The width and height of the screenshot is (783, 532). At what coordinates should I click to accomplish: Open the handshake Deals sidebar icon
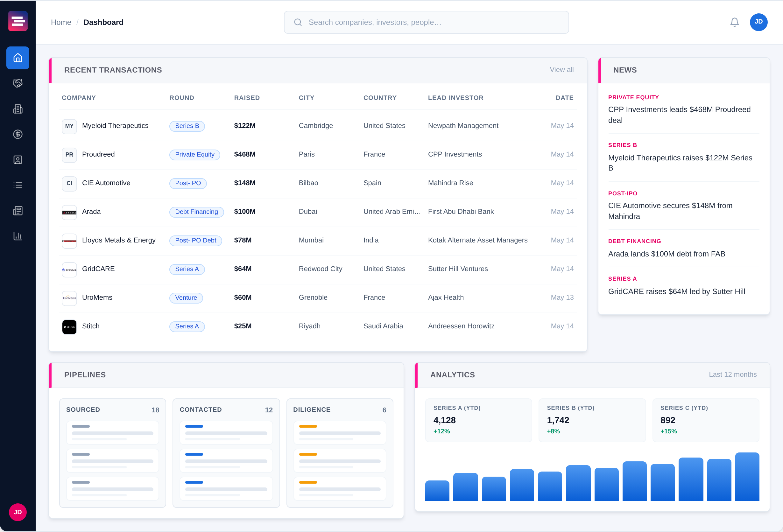point(18,83)
